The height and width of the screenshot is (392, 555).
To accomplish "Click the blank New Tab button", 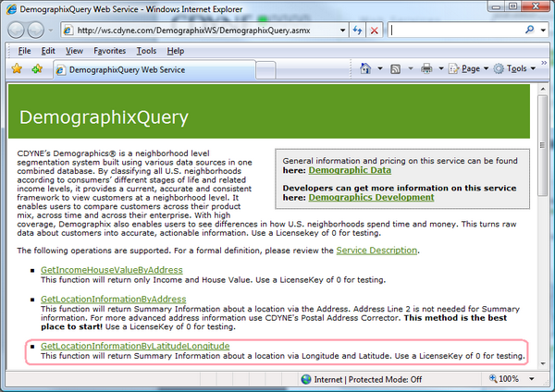I will (x=265, y=70).
